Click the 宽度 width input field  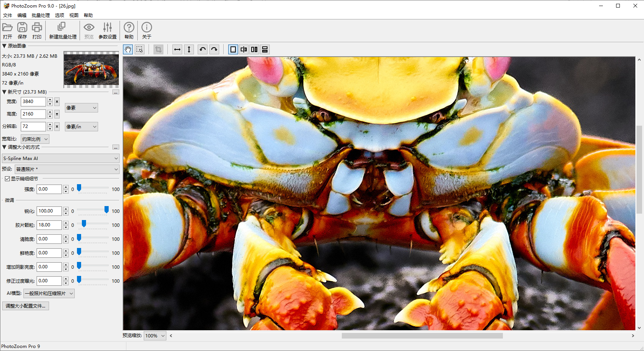(33, 102)
